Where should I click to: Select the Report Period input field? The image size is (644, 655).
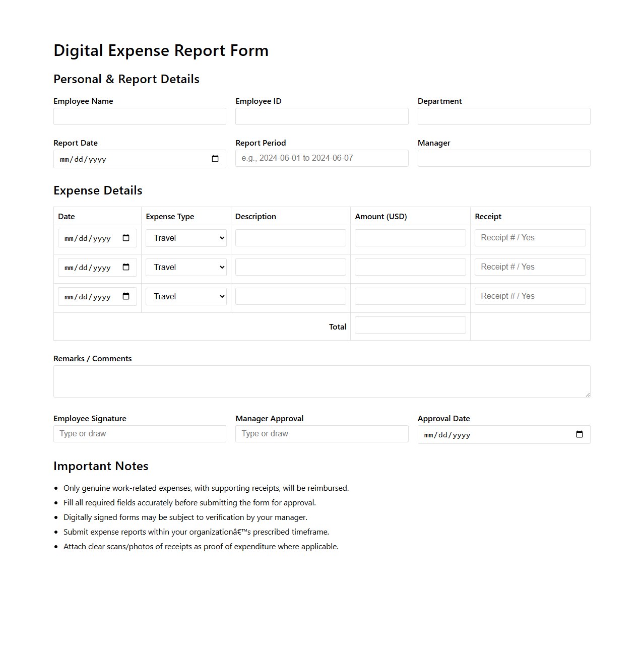point(321,158)
